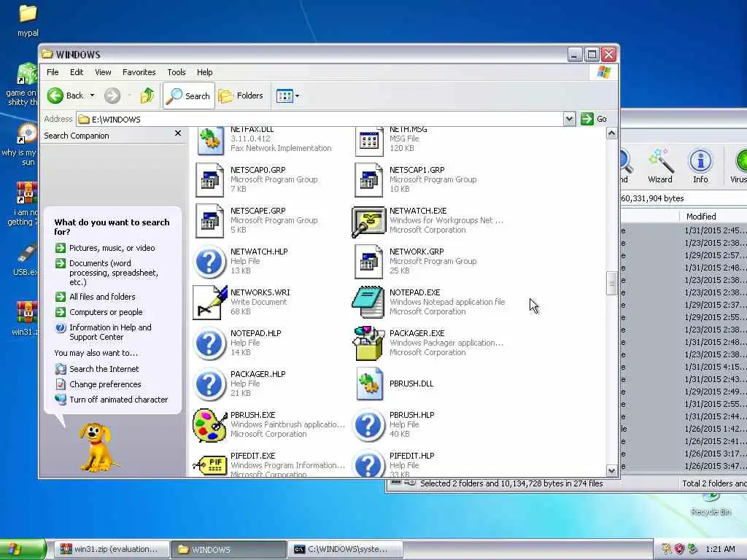Screen dimensions: 747x560
Task: Select the NETFAX.DLL file icon
Action: pyautogui.click(x=211, y=141)
